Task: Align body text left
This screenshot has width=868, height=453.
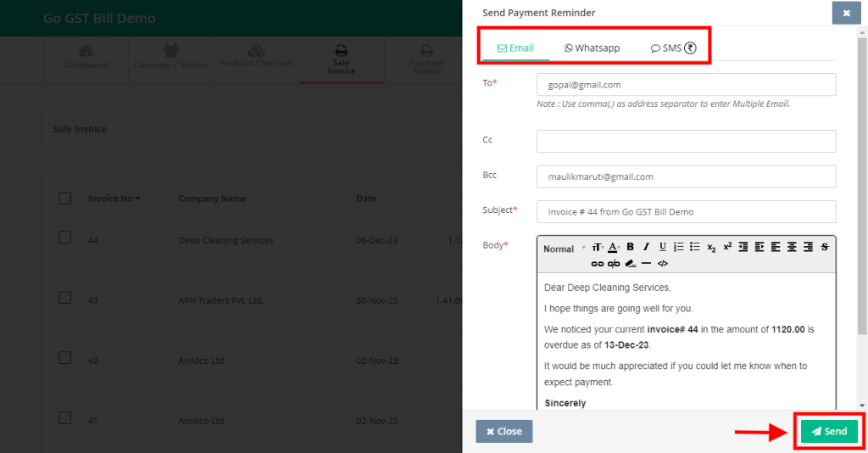Action: (776, 247)
